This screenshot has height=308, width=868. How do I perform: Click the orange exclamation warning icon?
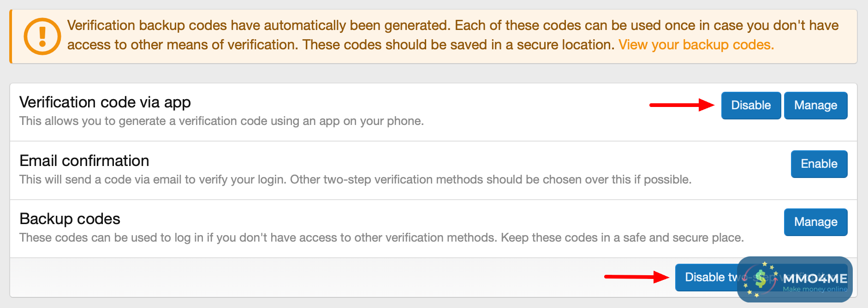(42, 36)
